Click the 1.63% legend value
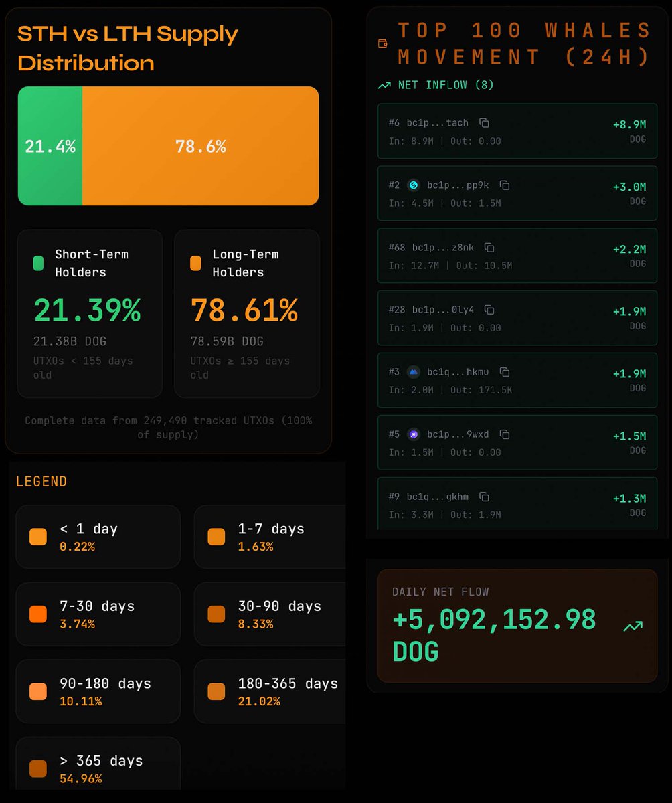 (256, 547)
